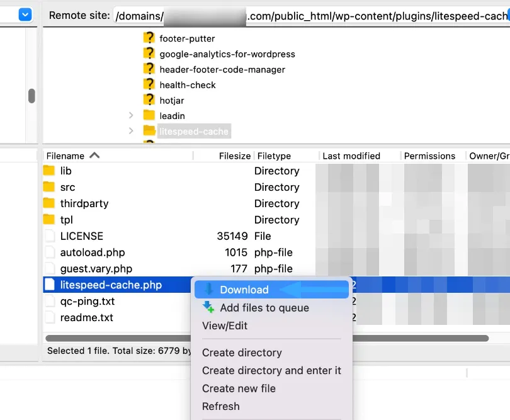
Task: Select the google-analytics-for-wordpress tree item
Action: (x=227, y=54)
